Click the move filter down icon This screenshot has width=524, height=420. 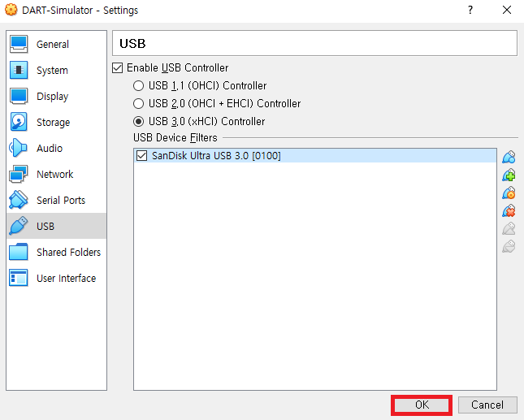(509, 246)
